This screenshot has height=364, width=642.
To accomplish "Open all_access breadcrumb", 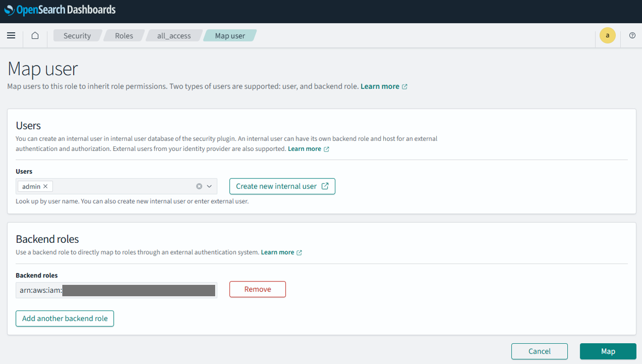I will 174,36.
